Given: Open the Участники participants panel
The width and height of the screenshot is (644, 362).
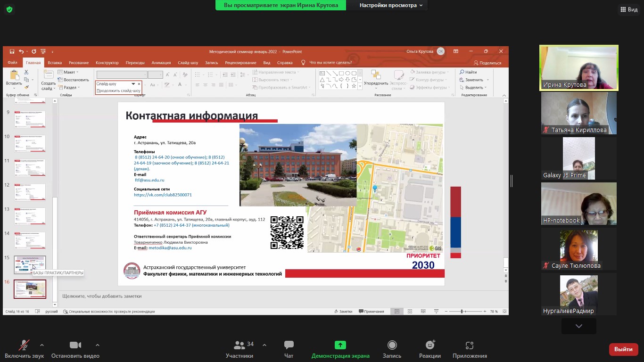Looking at the screenshot, I should click(x=239, y=346).
